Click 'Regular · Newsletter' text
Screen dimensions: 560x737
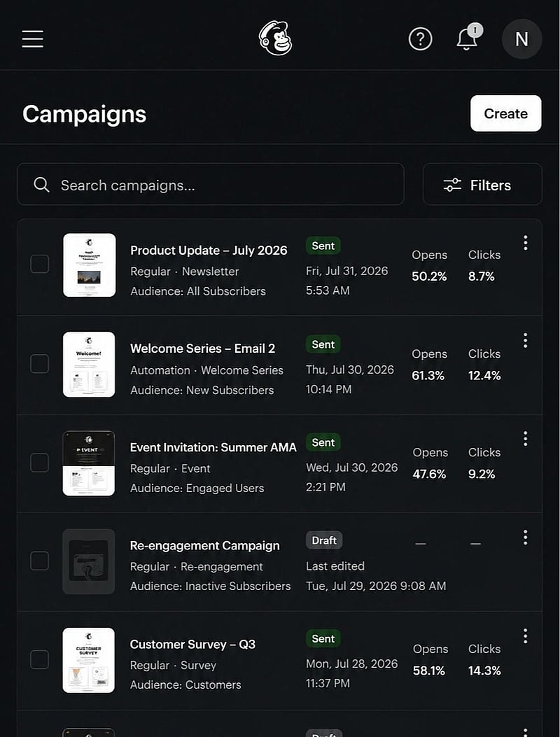(x=184, y=272)
